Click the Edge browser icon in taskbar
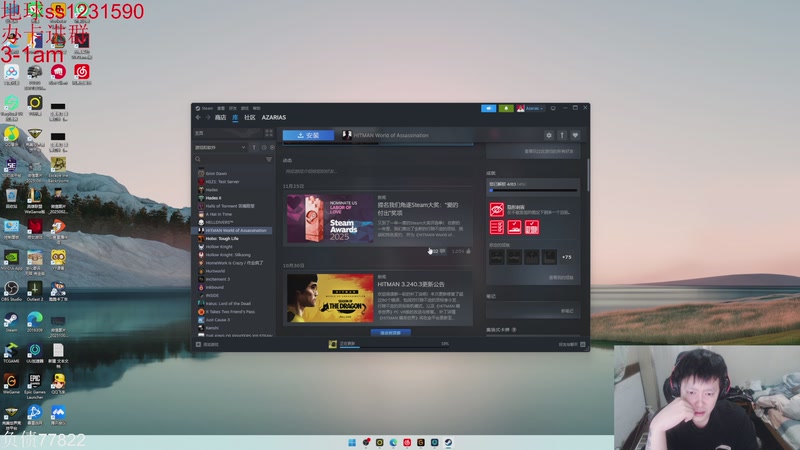Viewport: 800px width, 450px height. click(x=393, y=442)
